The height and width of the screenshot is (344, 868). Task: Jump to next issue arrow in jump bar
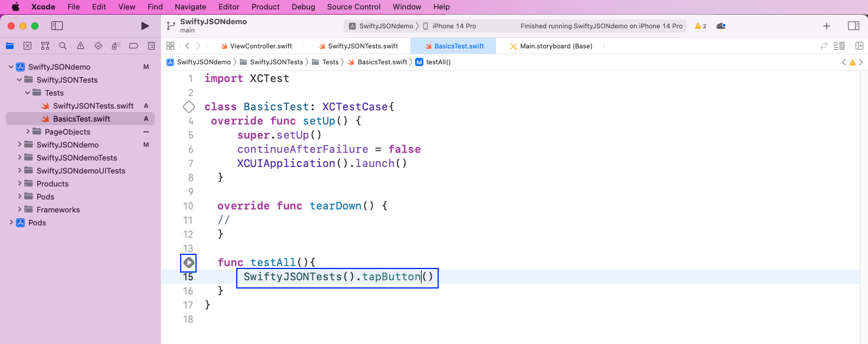click(x=861, y=62)
